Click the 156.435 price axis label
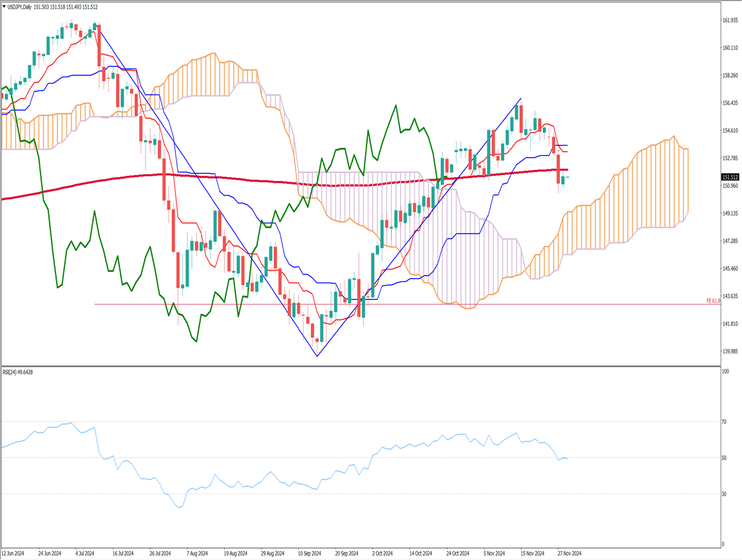Image resolution: width=742 pixels, height=560 pixels. [730, 103]
